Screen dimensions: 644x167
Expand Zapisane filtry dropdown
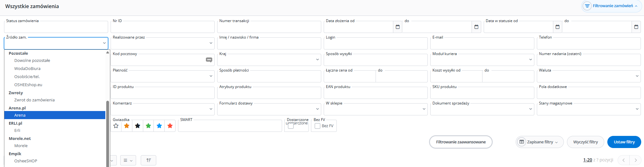coord(540,142)
